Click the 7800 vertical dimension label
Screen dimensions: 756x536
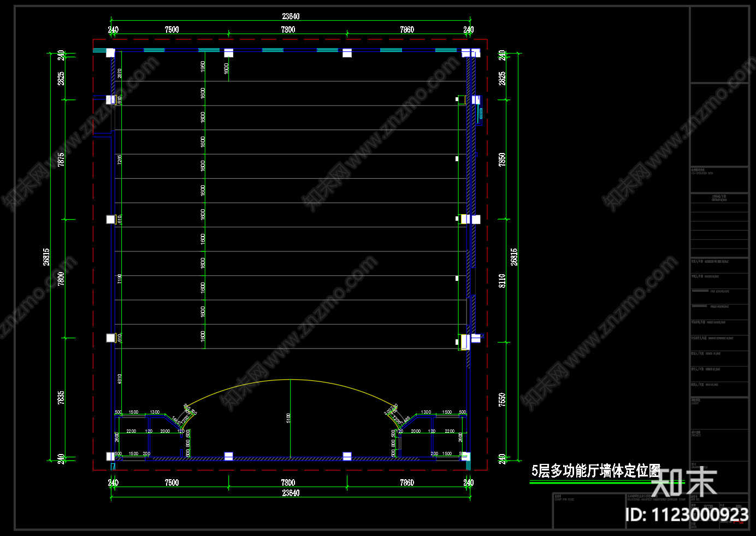click(61, 278)
